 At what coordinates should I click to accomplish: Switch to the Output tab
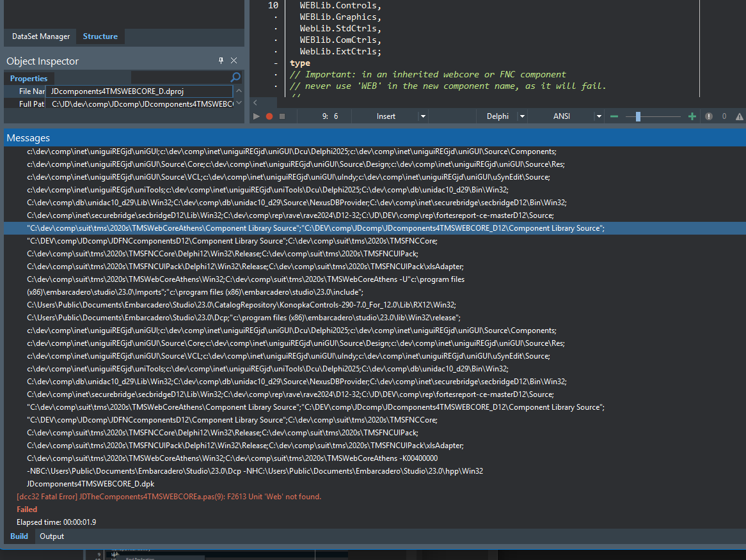point(52,536)
